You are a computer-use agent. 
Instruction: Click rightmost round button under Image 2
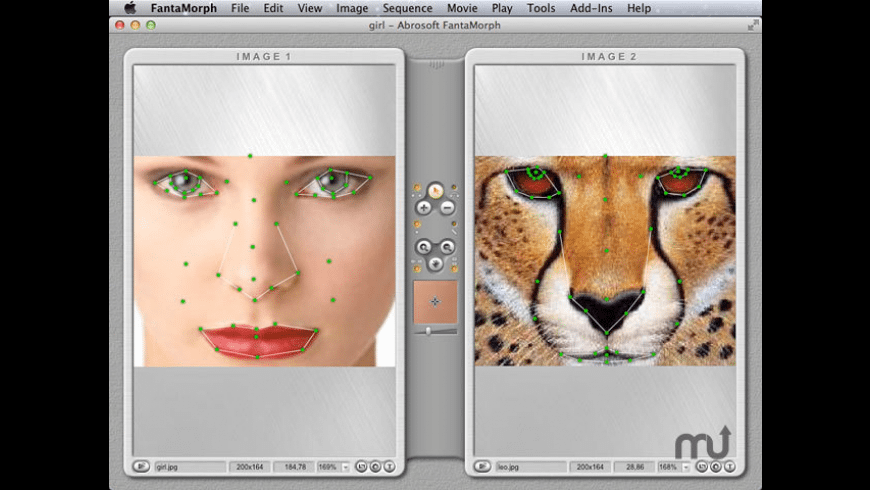(728, 466)
